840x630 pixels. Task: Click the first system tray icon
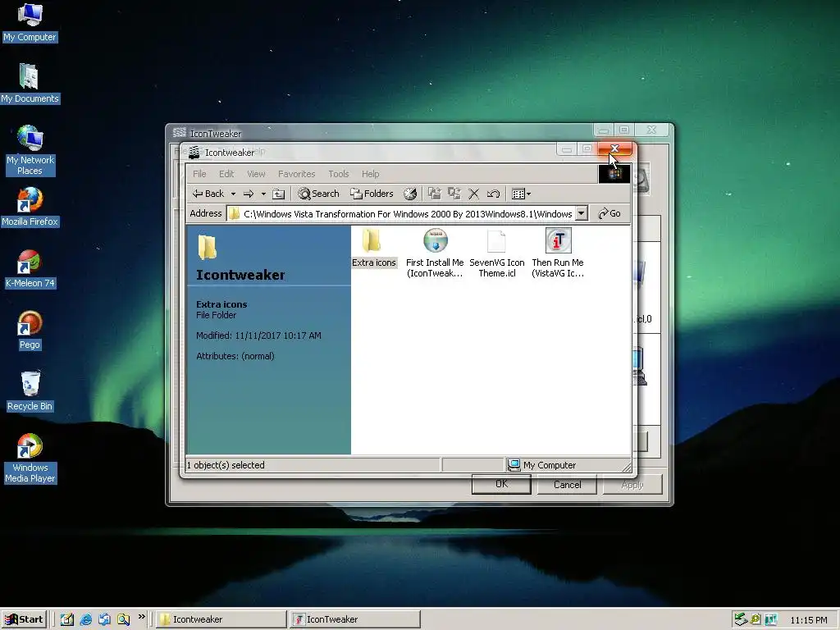741,619
